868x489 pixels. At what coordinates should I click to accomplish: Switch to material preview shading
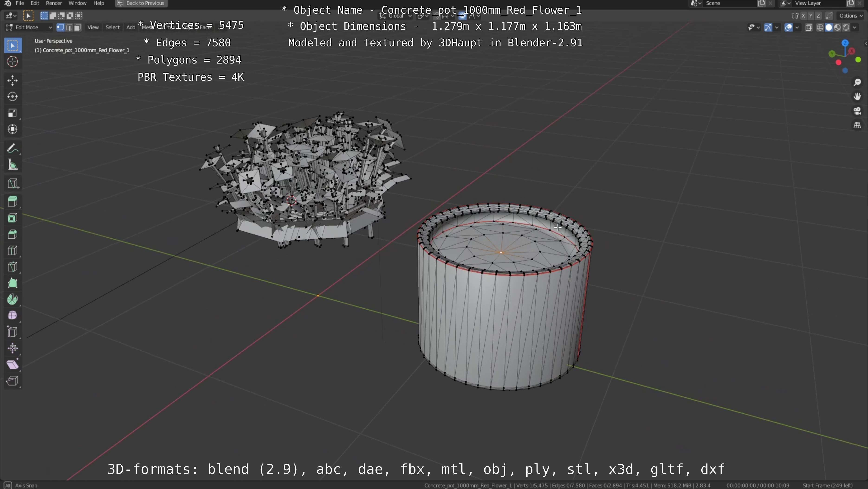pyautogui.click(x=837, y=28)
